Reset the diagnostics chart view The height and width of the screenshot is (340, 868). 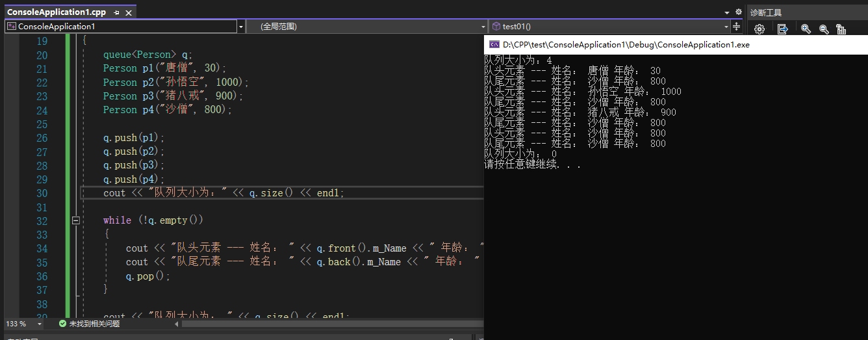point(841,29)
